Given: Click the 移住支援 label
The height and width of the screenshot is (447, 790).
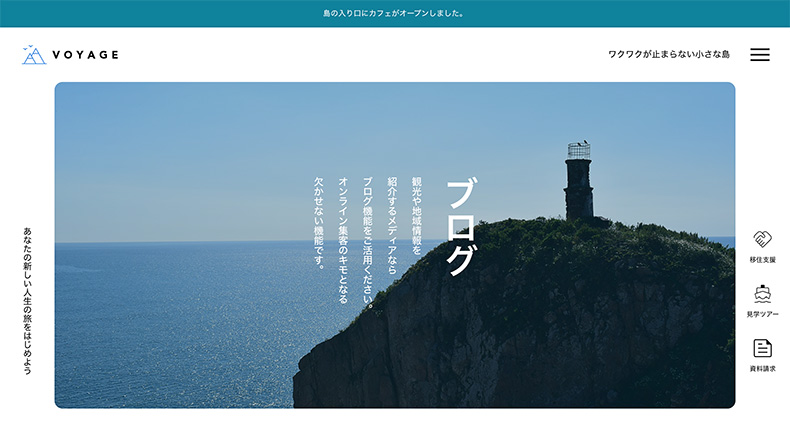Looking at the screenshot, I should tap(762, 260).
